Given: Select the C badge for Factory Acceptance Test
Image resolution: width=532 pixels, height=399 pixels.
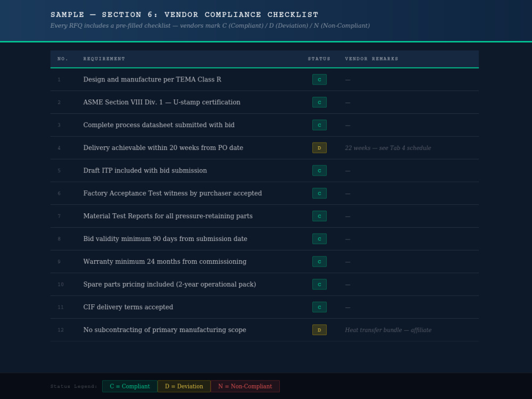Looking at the screenshot, I should point(319,193).
